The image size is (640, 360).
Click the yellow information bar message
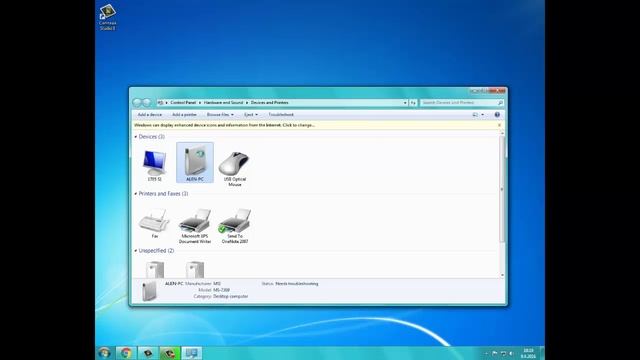click(224, 125)
